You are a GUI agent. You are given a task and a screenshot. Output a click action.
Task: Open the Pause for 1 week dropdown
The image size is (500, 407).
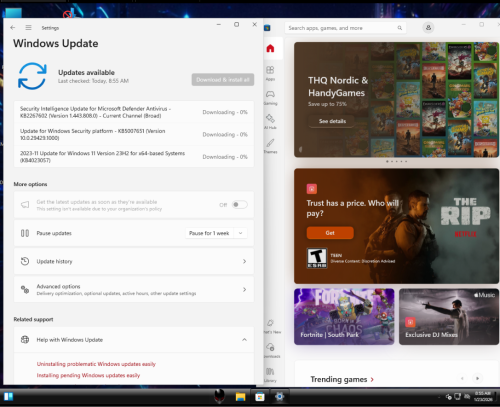(216, 233)
